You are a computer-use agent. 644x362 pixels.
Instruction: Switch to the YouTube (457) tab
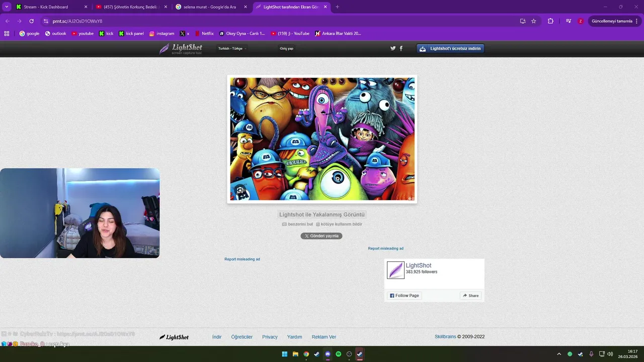(x=132, y=7)
